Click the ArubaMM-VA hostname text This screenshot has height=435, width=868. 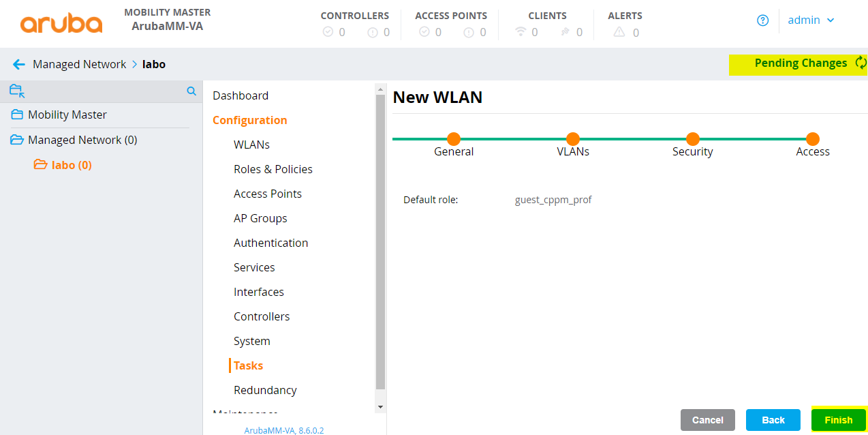[x=167, y=27]
